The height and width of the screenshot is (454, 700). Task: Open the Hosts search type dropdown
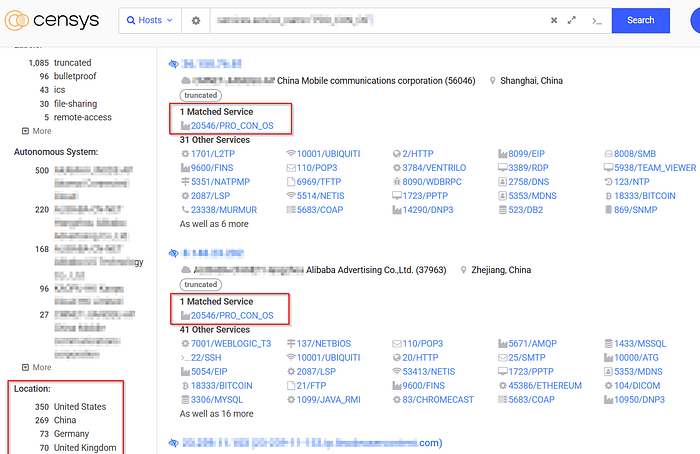pos(150,20)
